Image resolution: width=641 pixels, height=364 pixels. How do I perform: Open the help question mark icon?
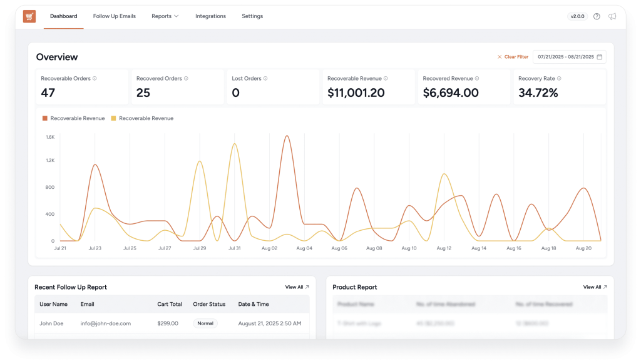(597, 16)
